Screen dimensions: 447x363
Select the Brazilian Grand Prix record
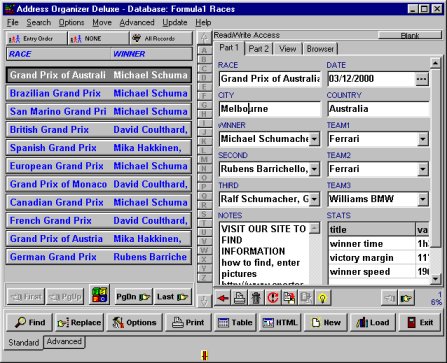(99, 93)
